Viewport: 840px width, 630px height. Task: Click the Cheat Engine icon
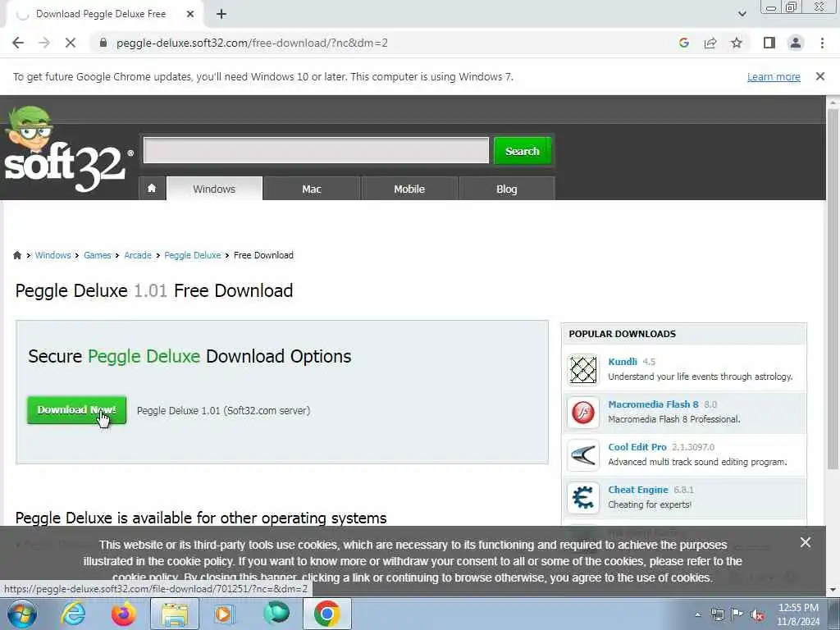coord(583,498)
